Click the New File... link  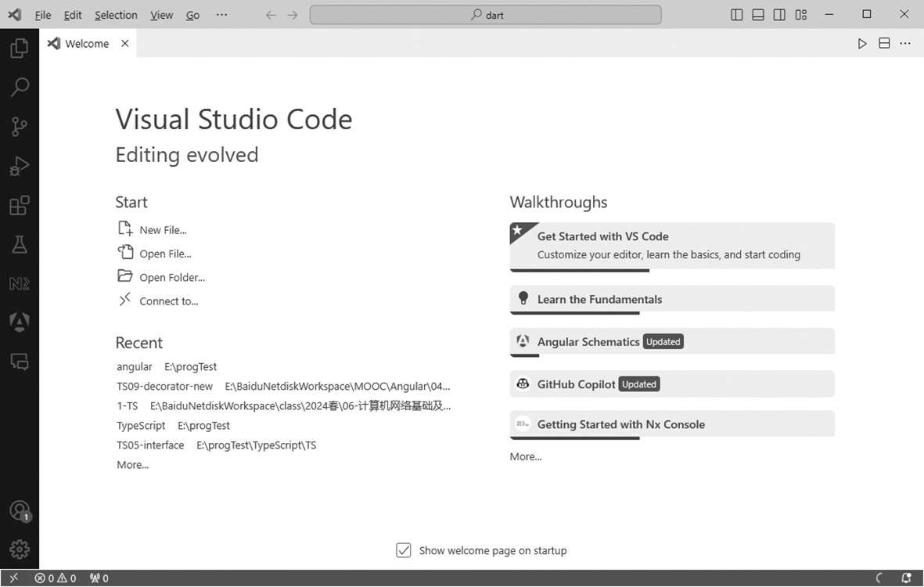point(163,230)
